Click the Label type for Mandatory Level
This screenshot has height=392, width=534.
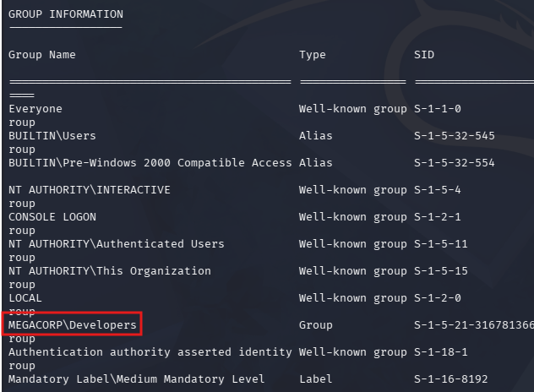tap(316, 379)
